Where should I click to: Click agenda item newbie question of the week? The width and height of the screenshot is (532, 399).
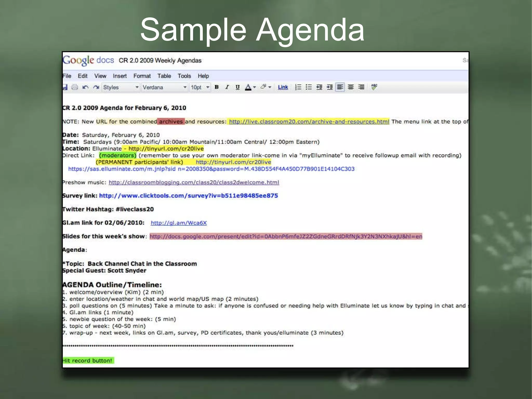click(x=119, y=319)
